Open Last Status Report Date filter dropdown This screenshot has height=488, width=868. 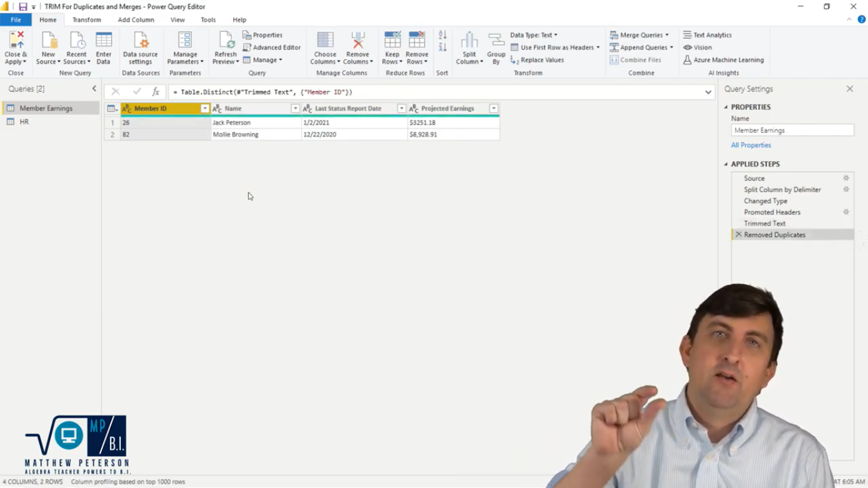coord(402,109)
